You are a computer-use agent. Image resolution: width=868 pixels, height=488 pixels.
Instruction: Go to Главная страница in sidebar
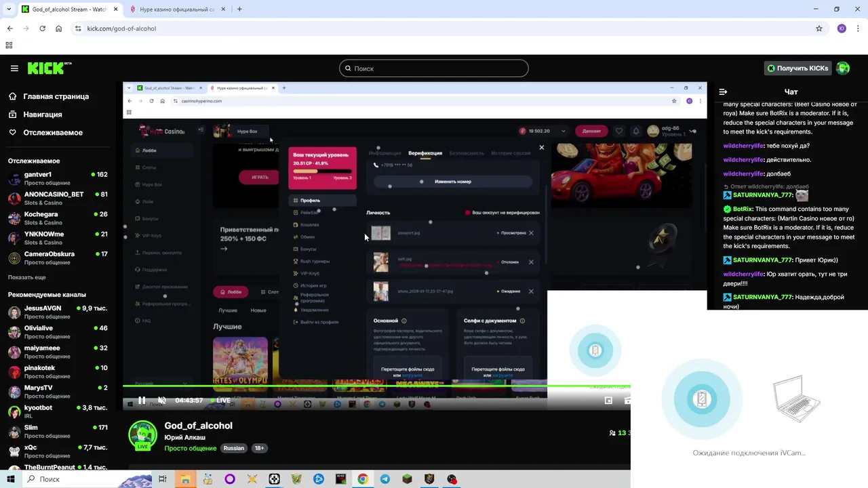(56, 96)
